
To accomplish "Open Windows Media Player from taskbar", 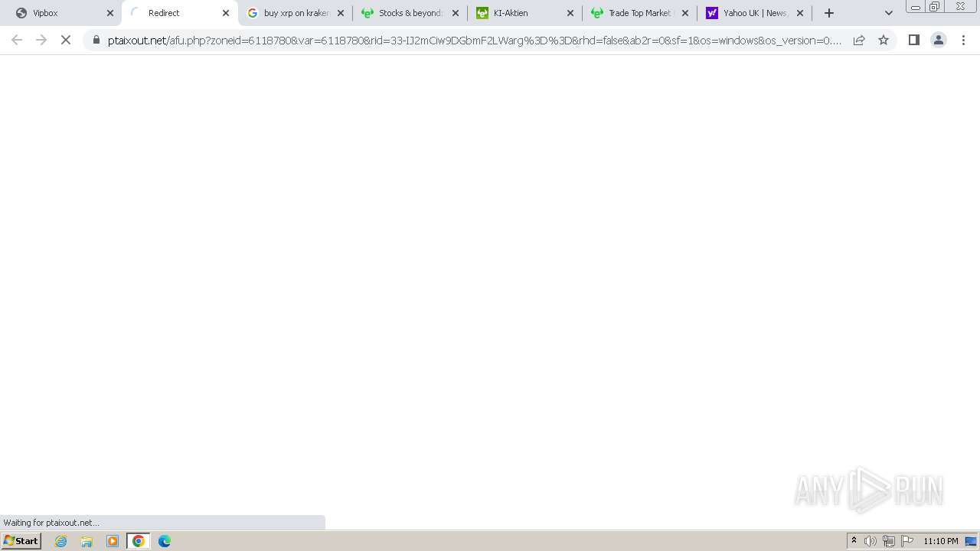I will point(113,541).
